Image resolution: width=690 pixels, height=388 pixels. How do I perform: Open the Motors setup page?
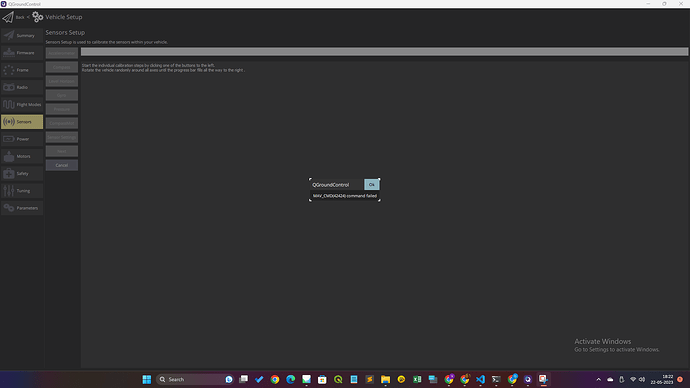coord(22,156)
